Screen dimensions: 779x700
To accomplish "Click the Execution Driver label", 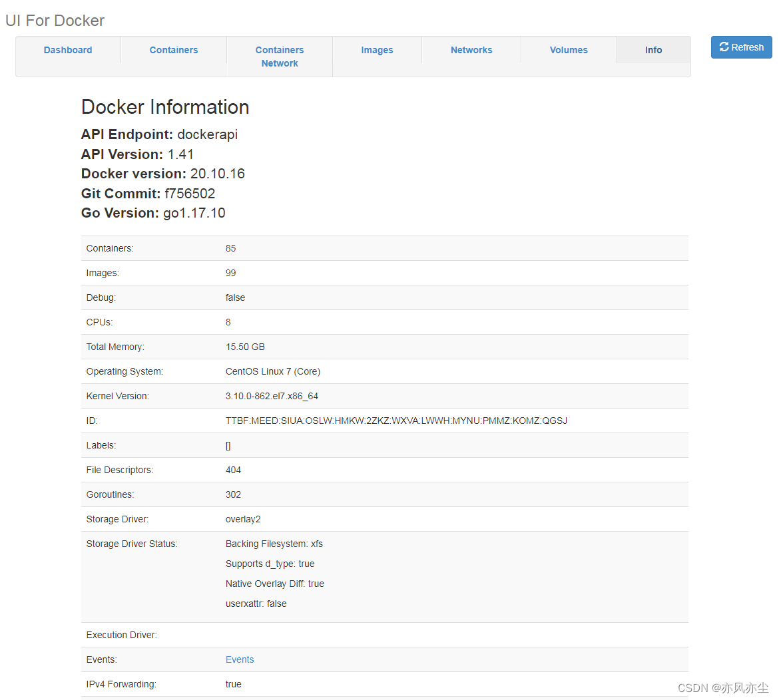I will (x=122, y=635).
